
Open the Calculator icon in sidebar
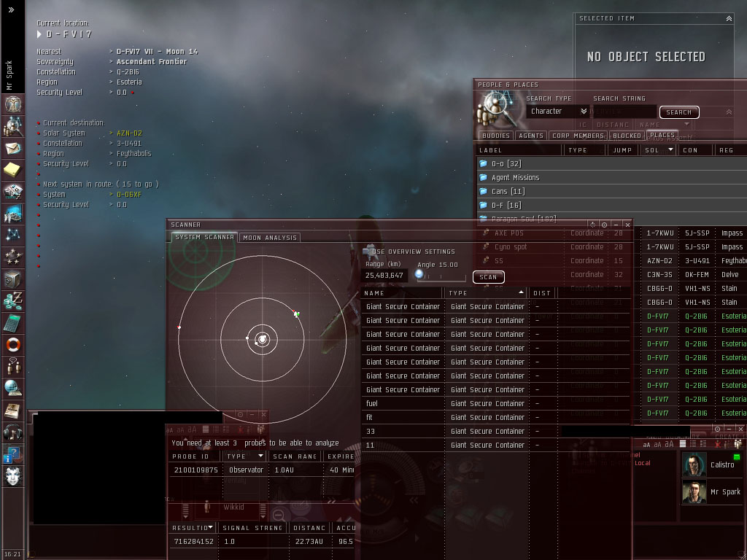[x=13, y=323]
